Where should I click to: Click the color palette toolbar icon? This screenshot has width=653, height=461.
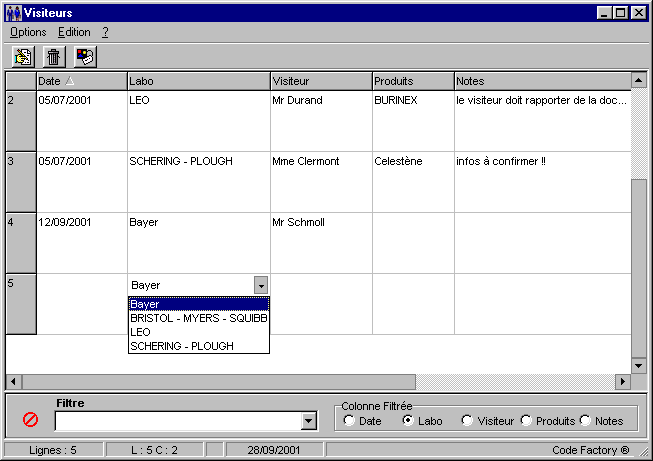85,57
